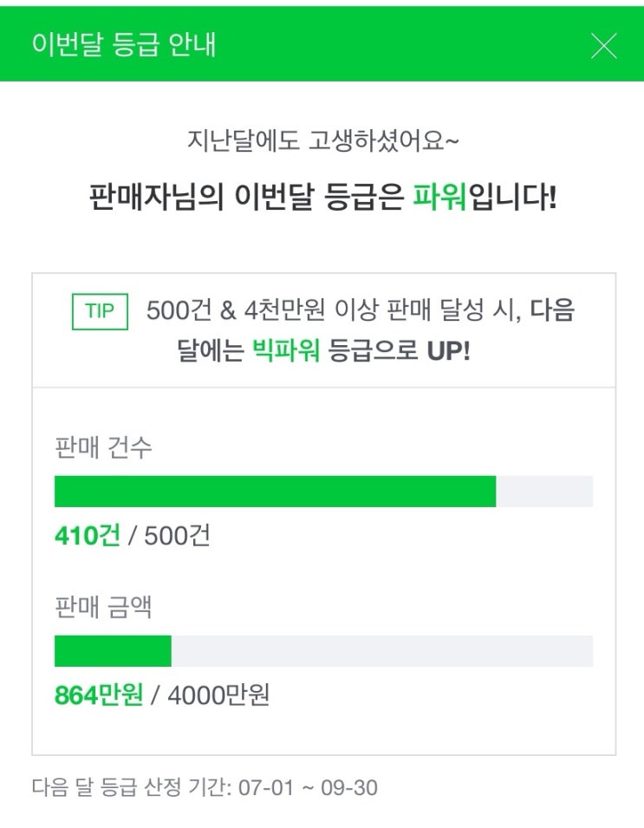Click the 지난달에도 고생하셨어요 greeting text
Screen dimensions: 644x828
tap(322, 140)
